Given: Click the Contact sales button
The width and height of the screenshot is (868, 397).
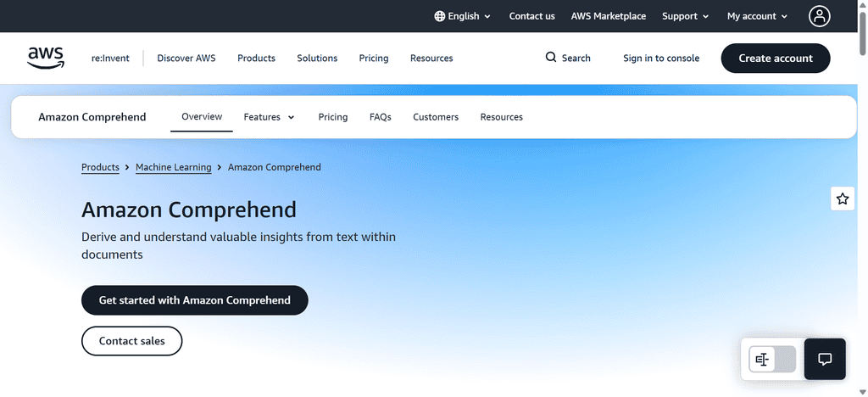Looking at the screenshot, I should pyautogui.click(x=131, y=341).
